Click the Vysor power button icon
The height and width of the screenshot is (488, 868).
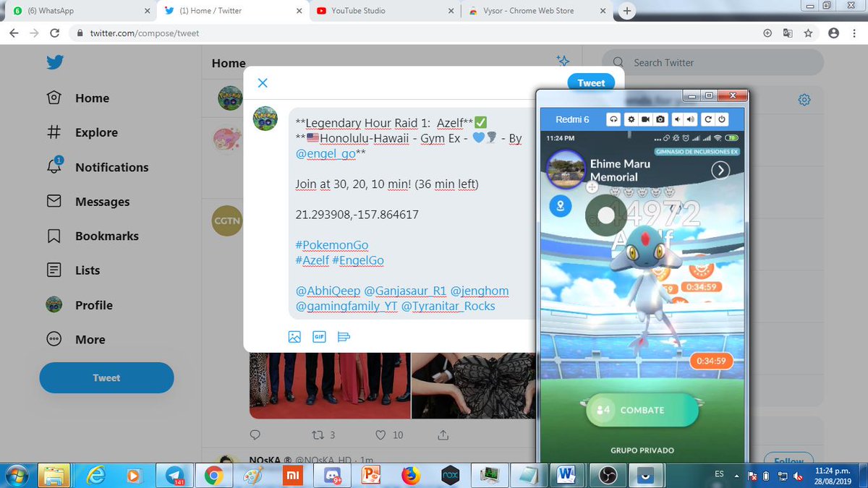tap(721, 119)
